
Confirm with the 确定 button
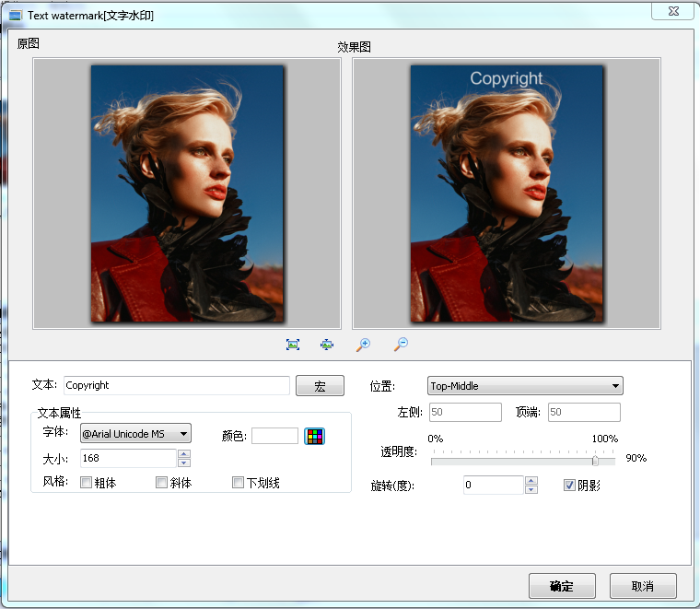(562, 586)
